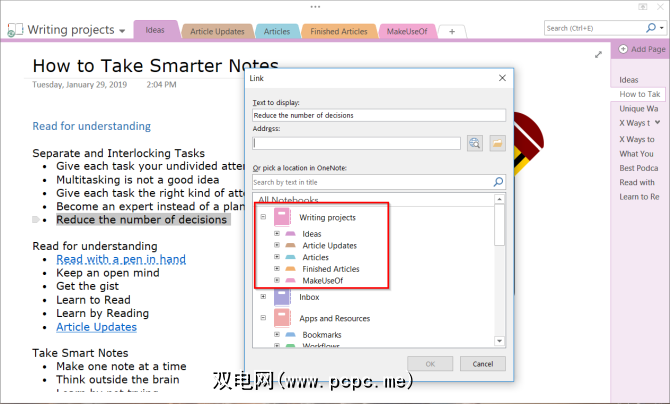The image size is (670, 404).
Task: Select the How to Tak page in list
Action: pyautogui.click(x=639, y=94)
